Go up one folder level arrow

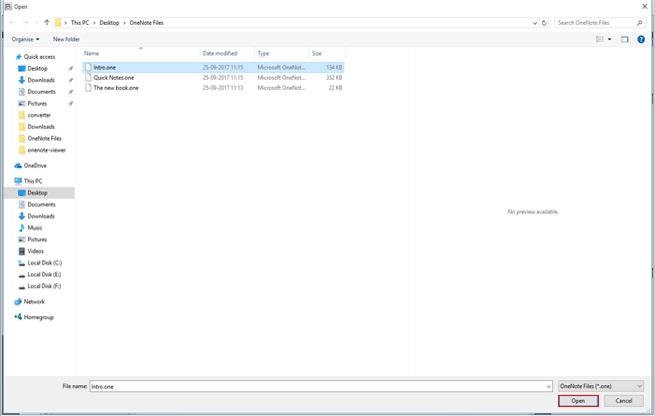pyautogui.click(x=47, y=23)
